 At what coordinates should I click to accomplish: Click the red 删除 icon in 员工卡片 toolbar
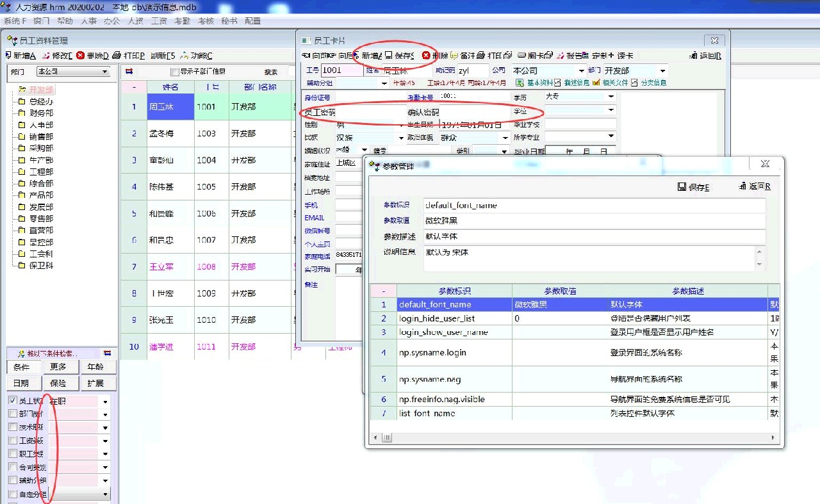[426, 56]
